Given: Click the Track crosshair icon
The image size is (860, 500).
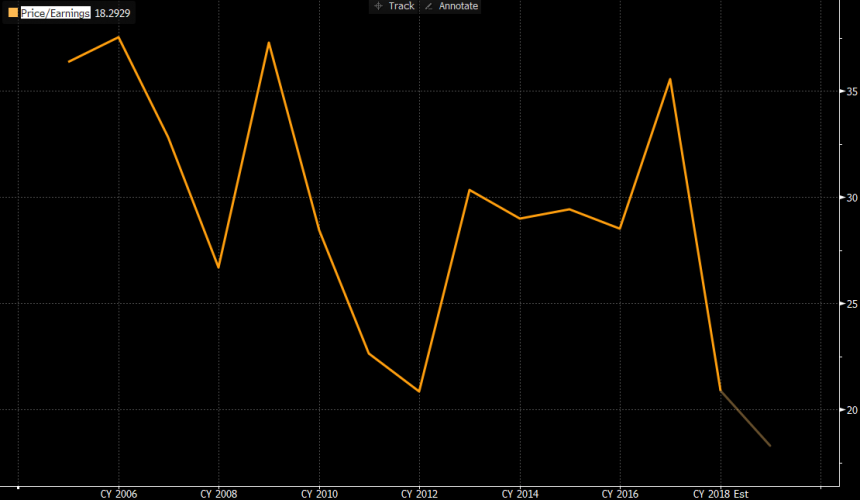Looking at the screenshot, I should point(377,6).
